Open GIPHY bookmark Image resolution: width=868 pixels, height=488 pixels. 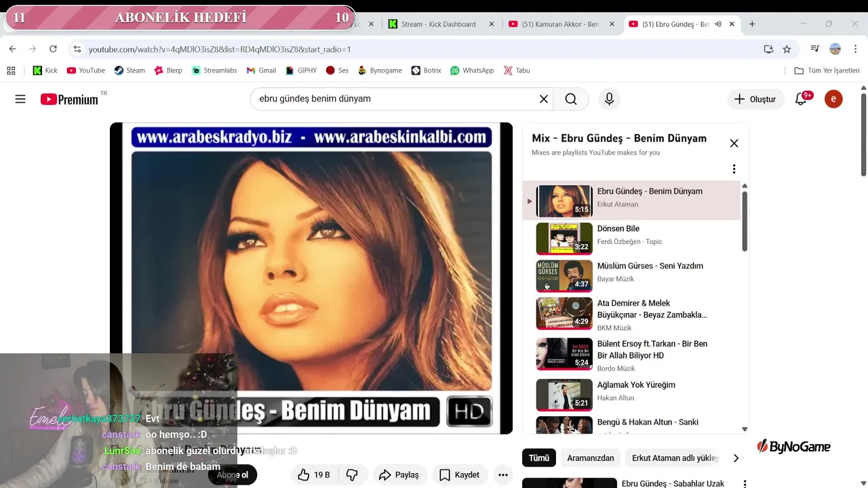(301, 70)
